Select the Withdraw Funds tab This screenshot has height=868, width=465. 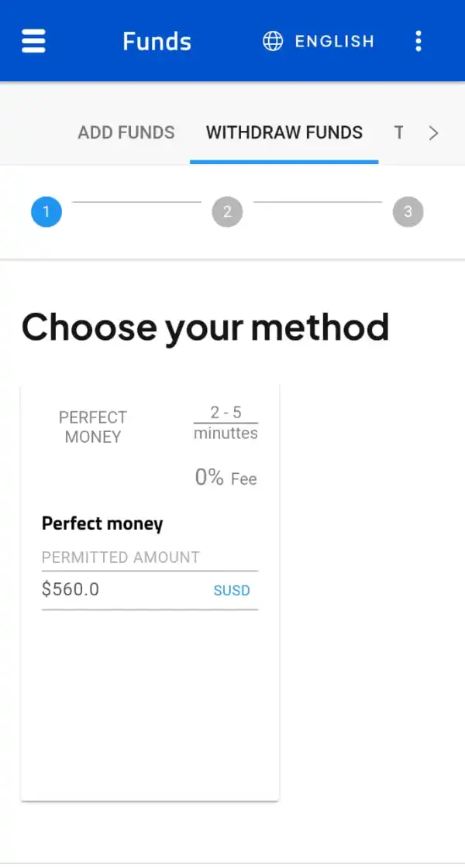coord(284,132)
